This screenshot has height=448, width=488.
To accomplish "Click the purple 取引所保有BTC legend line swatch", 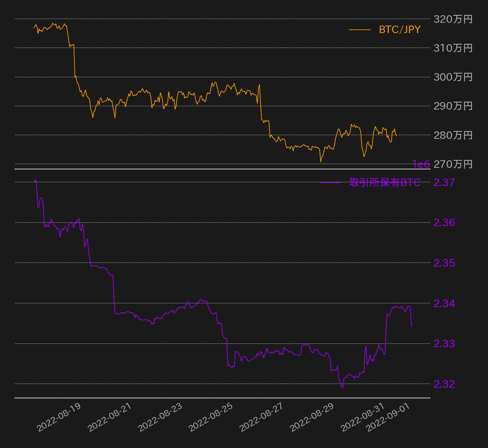I will click(x=330, y=182).
